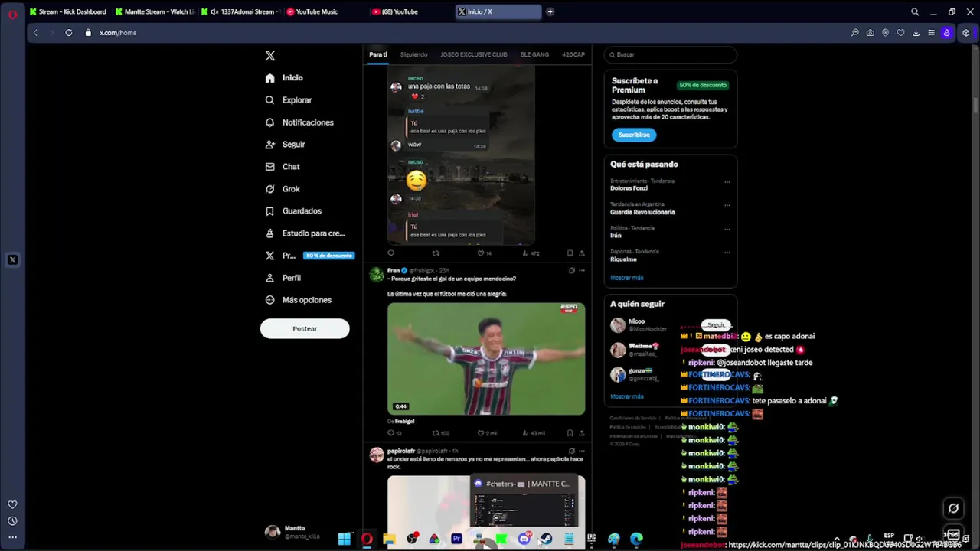Open more options for Irán trend

[x=727, y=228]
